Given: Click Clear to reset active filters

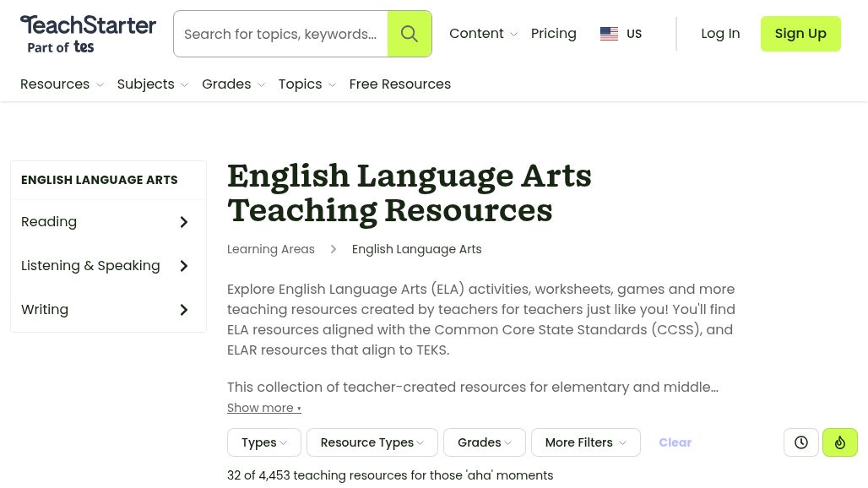Looking at the screenshot, I should pyautogui.click(x=675, y=442).
